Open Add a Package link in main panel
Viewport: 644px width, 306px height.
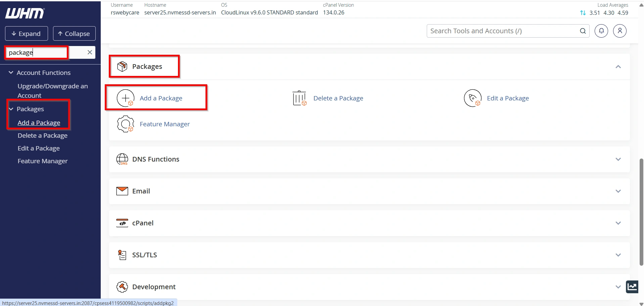[161, 98]
